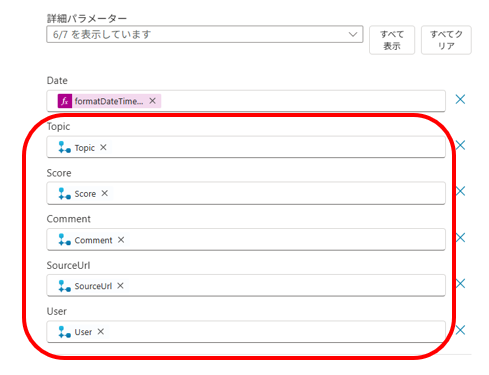This screenshot has width=489, height=375.
Task: Select the Comment dynamic content token text
Action: [x=93, y=240]
